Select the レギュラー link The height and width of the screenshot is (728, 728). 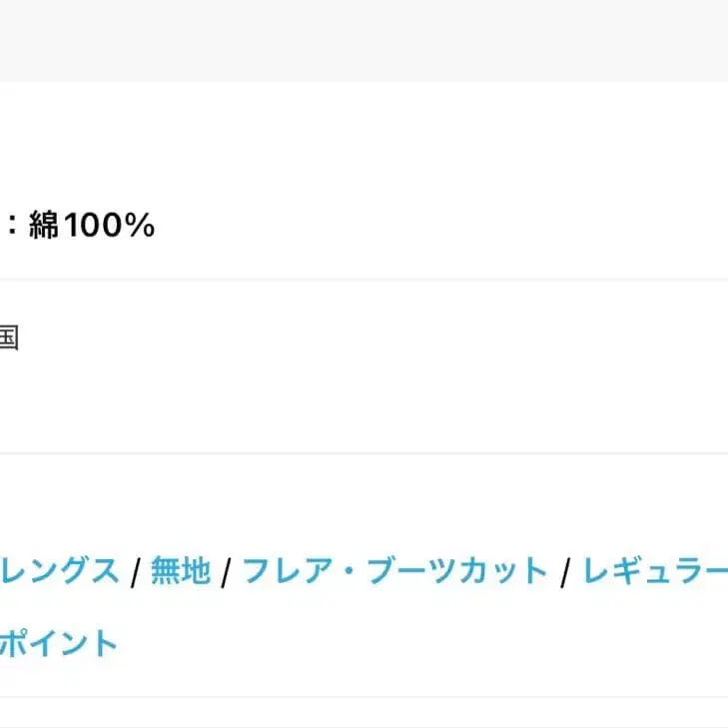coord(655,571)
